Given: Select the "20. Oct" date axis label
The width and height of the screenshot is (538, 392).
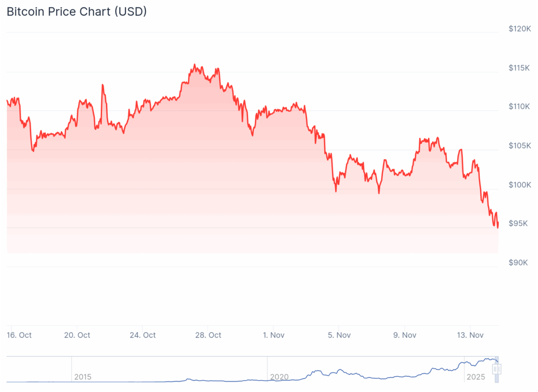Looking at the screenshot, I should point(77,335).
